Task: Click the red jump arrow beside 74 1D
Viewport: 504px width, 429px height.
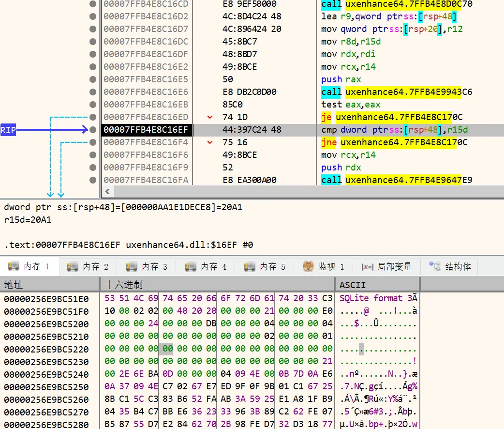Action: [210, 117]
